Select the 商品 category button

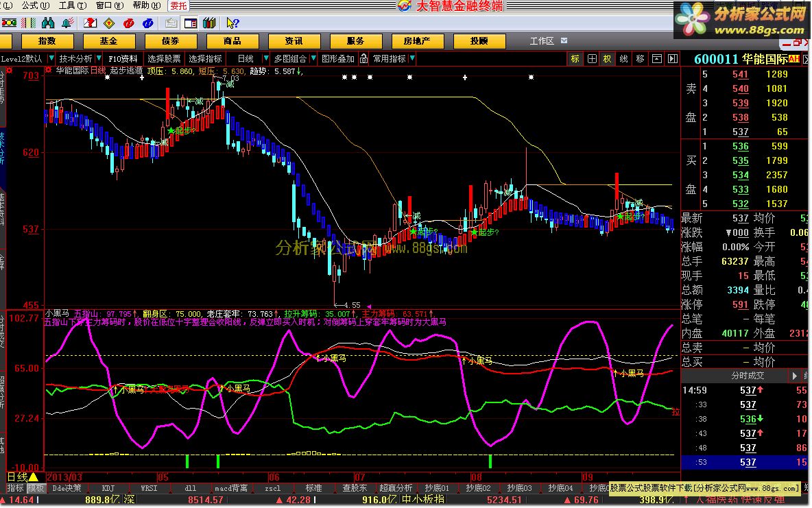pos(232,41)
